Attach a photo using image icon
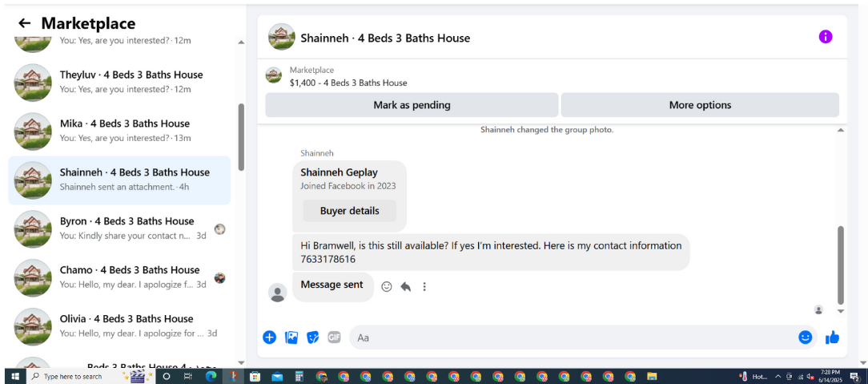Screen dimensions: 868x384 tap(291, 337)
